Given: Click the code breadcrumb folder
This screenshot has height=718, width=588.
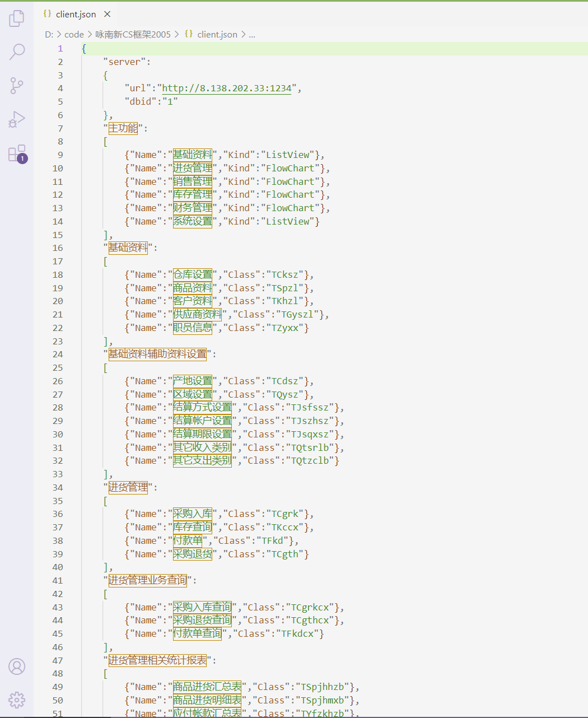Looking at the screenshot, I should [74, 34].
